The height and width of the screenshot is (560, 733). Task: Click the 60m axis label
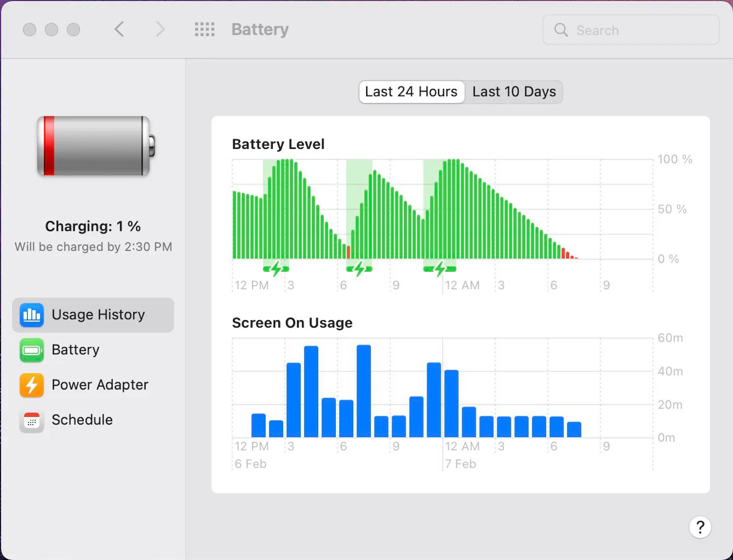point(670,338)
